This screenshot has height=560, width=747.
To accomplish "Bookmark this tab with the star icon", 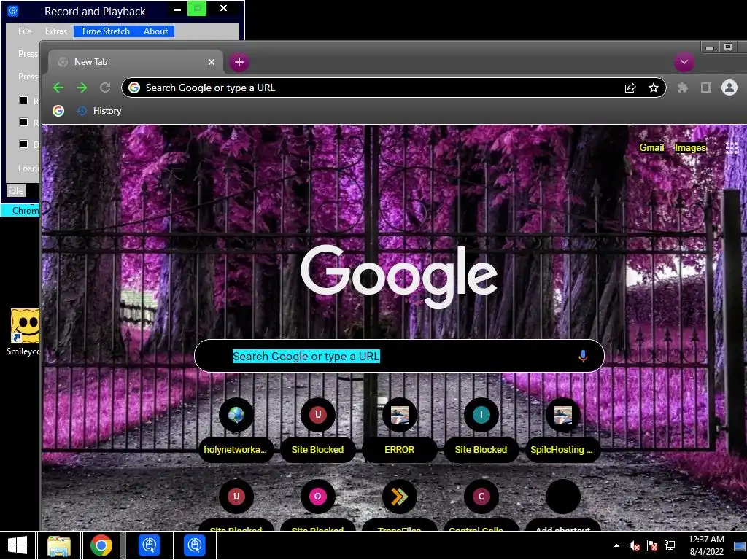I will [654, 87].
